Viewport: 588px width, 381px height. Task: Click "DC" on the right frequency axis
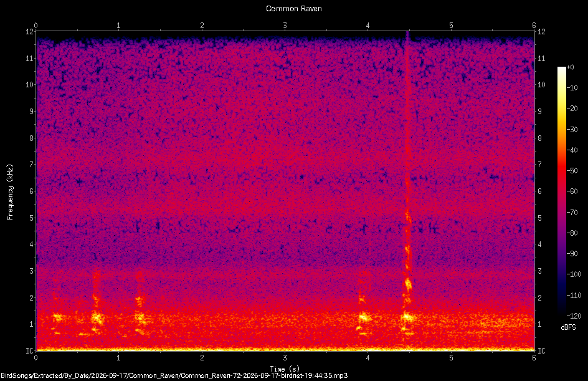point(541,351)
